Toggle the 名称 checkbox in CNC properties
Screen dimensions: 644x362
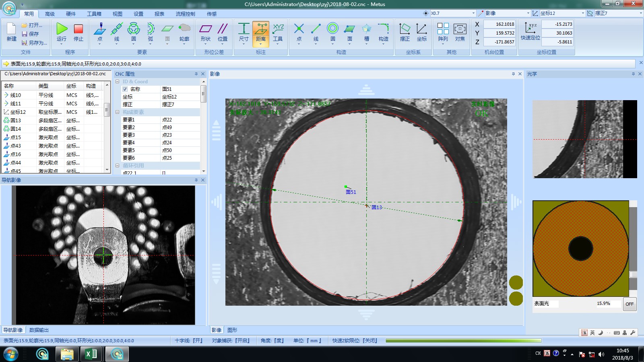click(125, 89)
